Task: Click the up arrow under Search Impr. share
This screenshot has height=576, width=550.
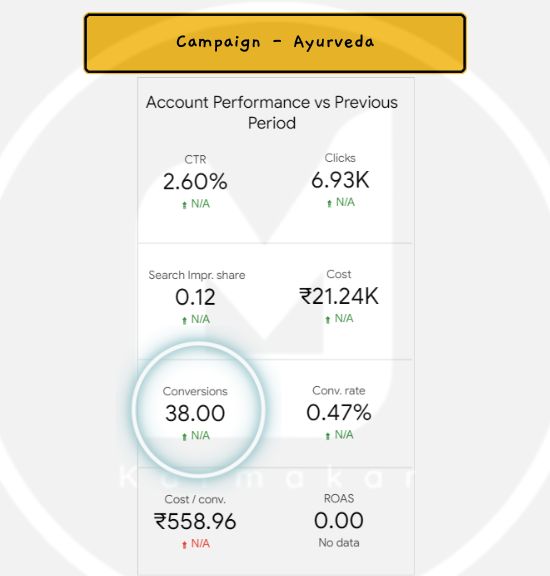Action: tap(184, 321)
